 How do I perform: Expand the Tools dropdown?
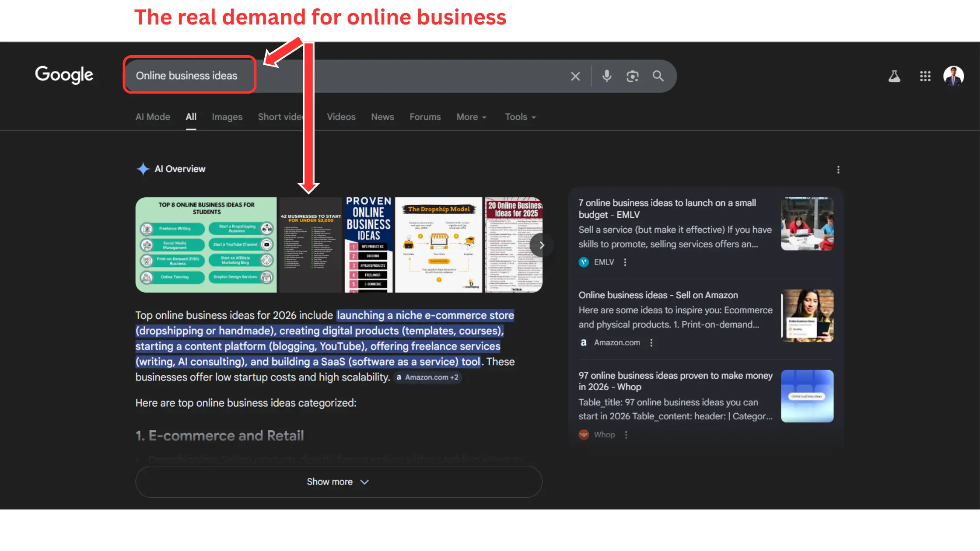coord(520,117)
